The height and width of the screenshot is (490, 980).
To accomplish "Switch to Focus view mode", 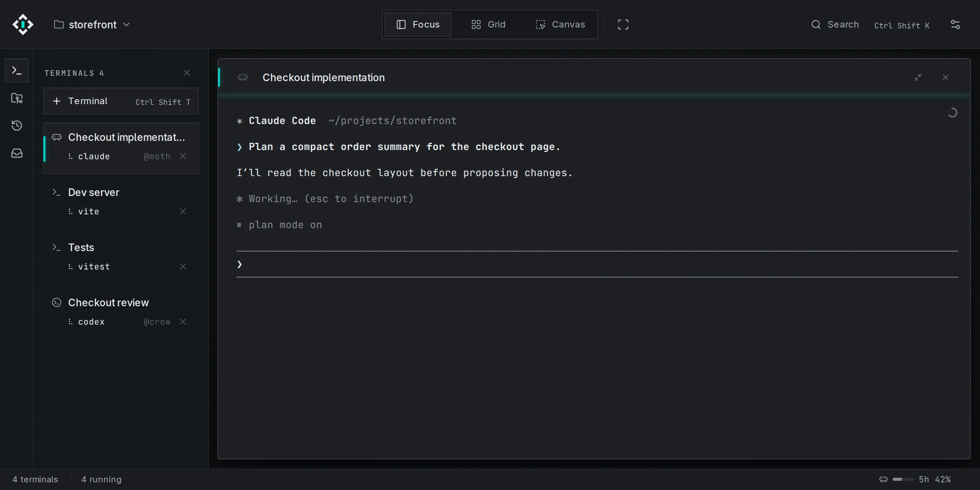I will point(418,24).
